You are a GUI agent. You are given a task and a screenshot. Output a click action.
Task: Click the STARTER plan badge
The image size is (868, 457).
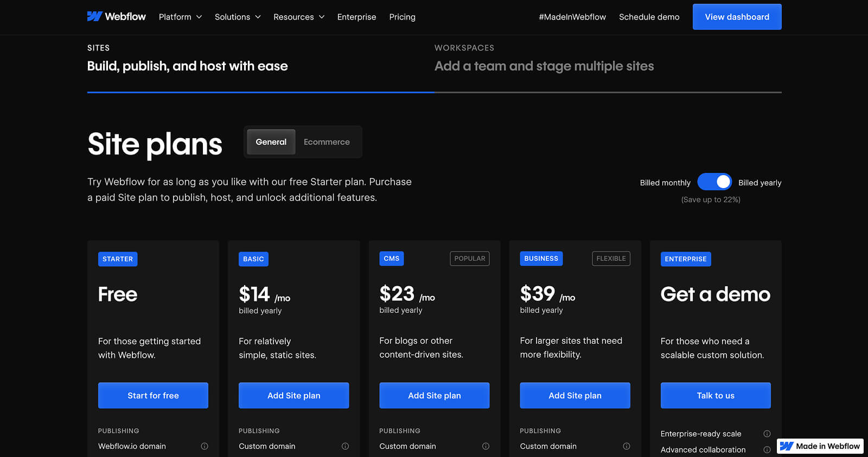[x=118, y=259]
